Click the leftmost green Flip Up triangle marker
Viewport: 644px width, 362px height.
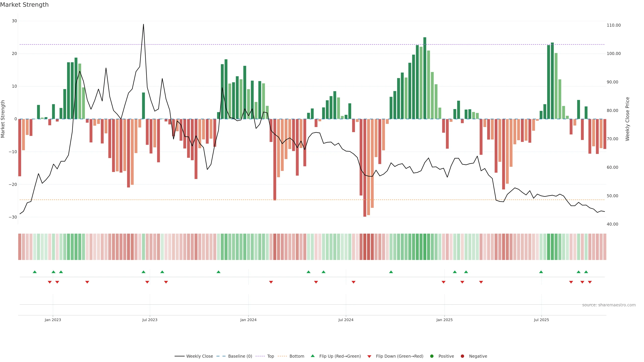point(35,272)
